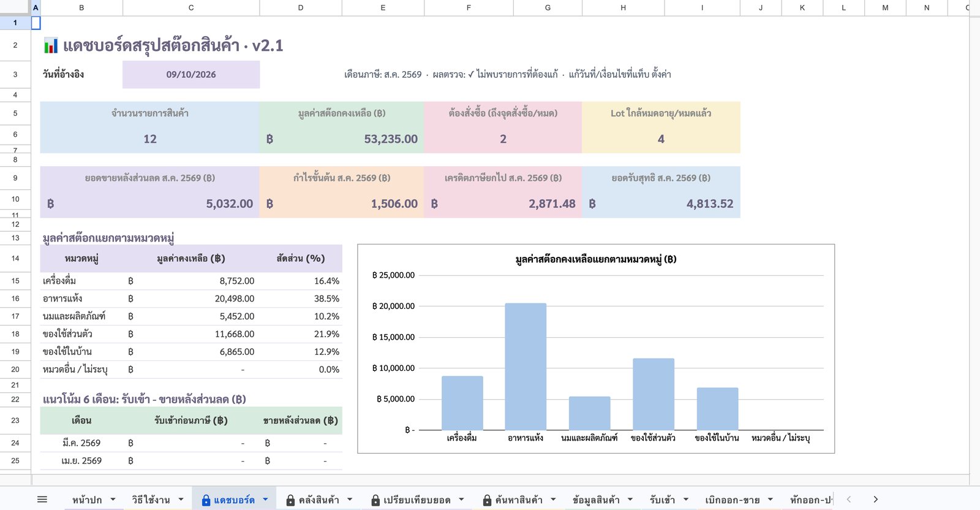This screenshot has height=510, width=980.
Task: Click the lock icon on เปรียบเทียบยอด tab
Action: pyautogui.click(x=375, y=500)
